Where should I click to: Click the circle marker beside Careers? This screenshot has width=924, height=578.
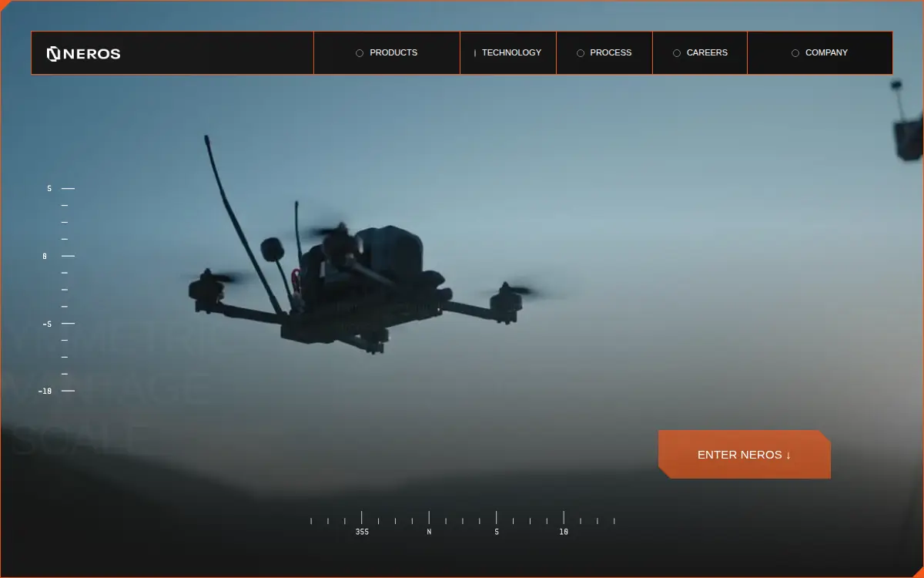[677, 53]
